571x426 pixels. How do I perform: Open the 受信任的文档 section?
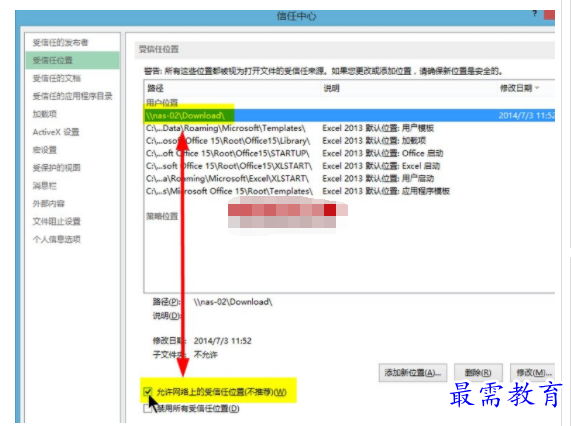point(56,78)
